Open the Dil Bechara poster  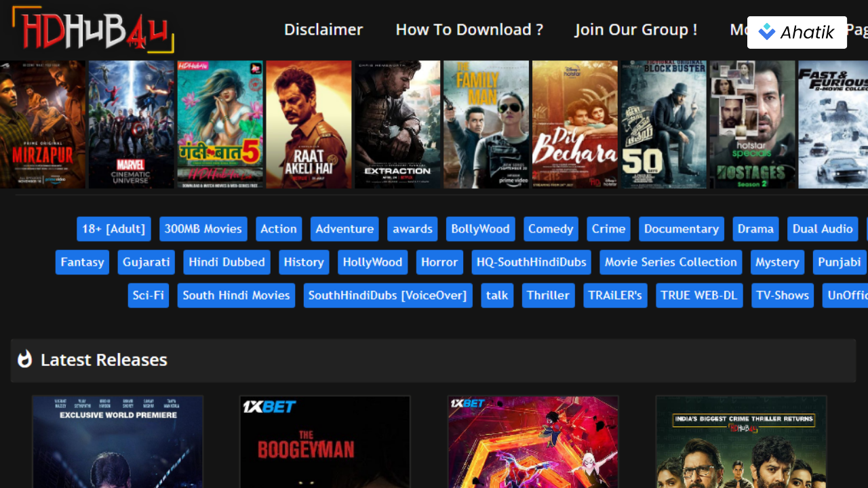pos(575,125)
